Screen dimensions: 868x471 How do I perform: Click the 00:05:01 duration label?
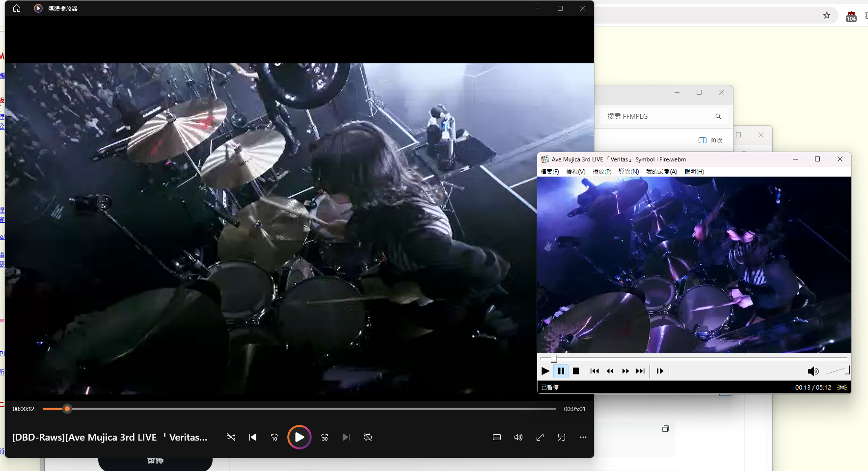[574, 409]
